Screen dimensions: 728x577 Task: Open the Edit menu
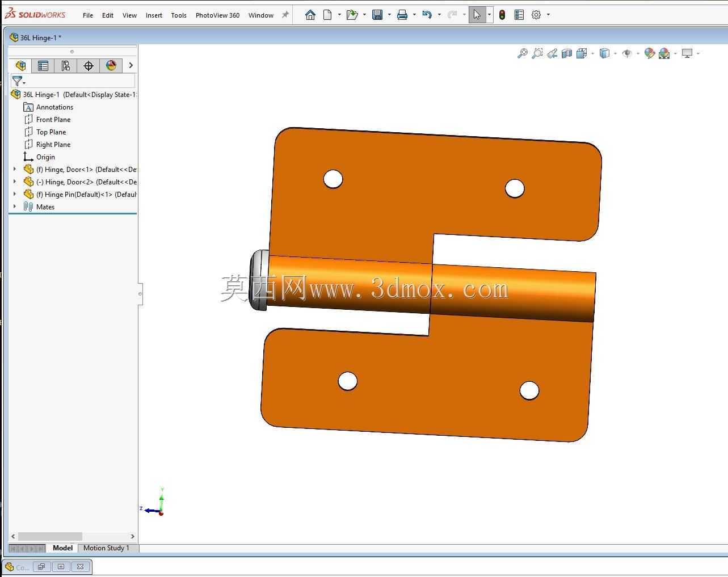click(x=108, y=15)
